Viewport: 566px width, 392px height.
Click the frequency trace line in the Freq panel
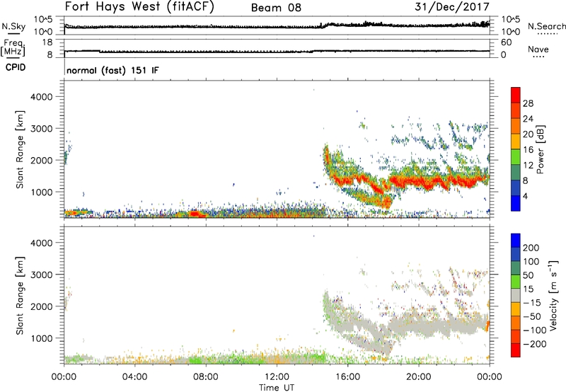pyautogui.click(x=277, y=51)
